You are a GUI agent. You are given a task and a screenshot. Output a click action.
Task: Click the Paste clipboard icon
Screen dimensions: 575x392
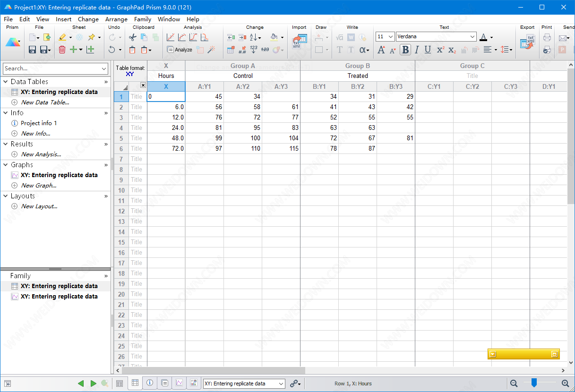click(133, 50)
